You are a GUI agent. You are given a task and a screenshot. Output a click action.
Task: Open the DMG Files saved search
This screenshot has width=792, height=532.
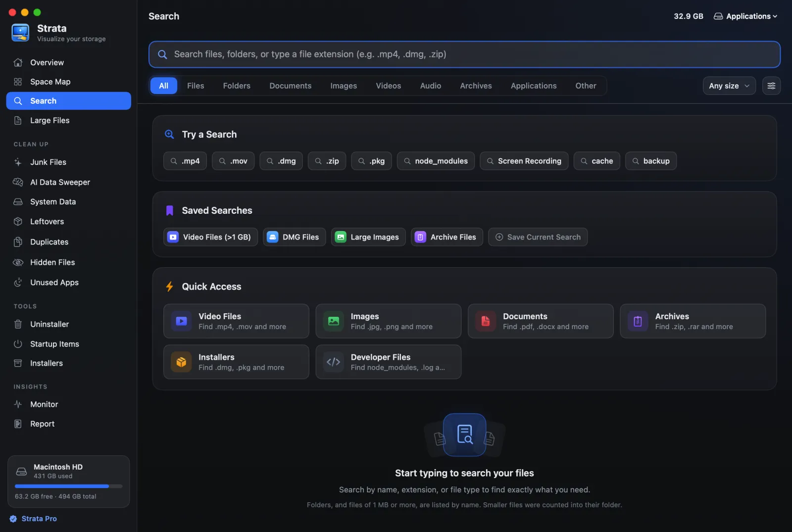(295, 237)
